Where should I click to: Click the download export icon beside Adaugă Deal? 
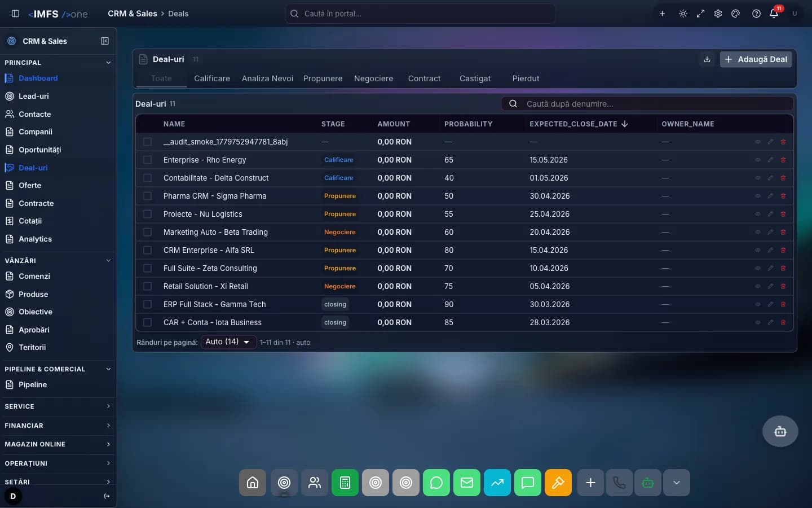(x=707, y=59)
